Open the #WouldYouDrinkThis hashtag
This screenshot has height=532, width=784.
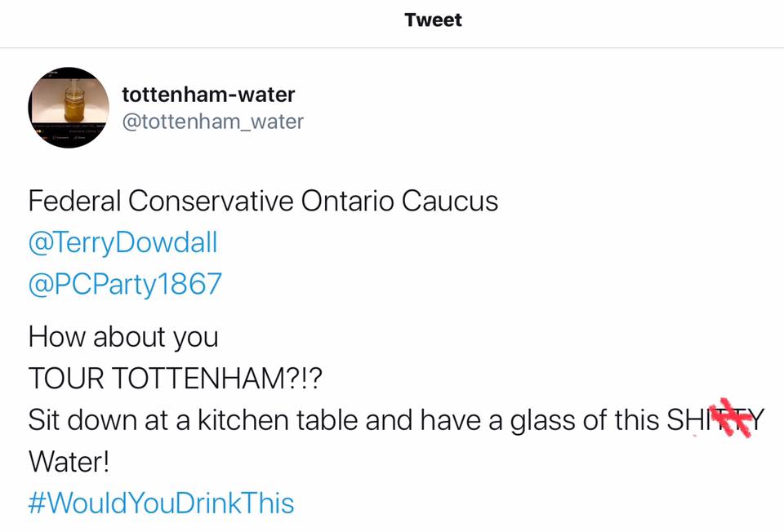point(161,503)
